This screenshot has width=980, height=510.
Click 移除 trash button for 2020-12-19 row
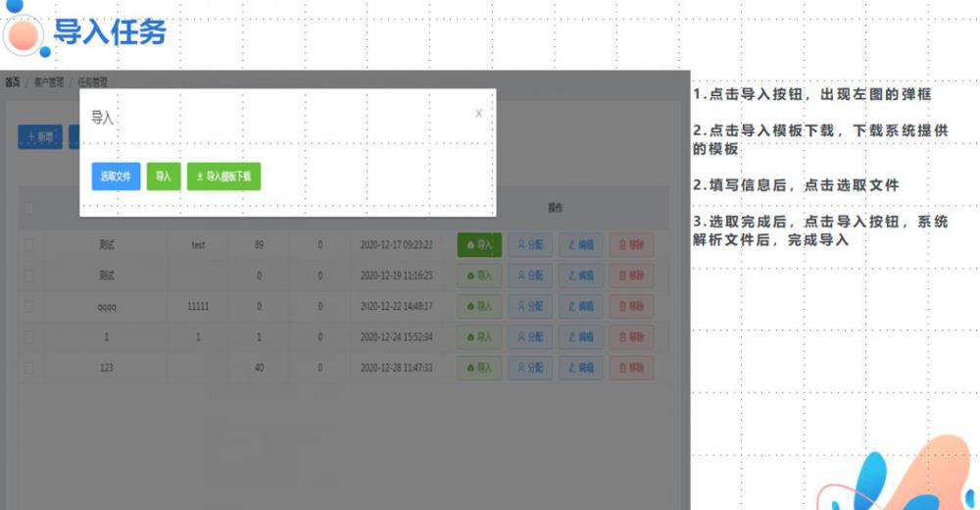(x=631, y=275)
